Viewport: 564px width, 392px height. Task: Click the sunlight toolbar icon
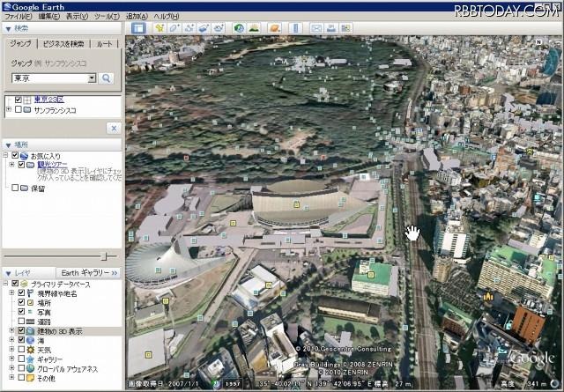(x=254, y=28)
